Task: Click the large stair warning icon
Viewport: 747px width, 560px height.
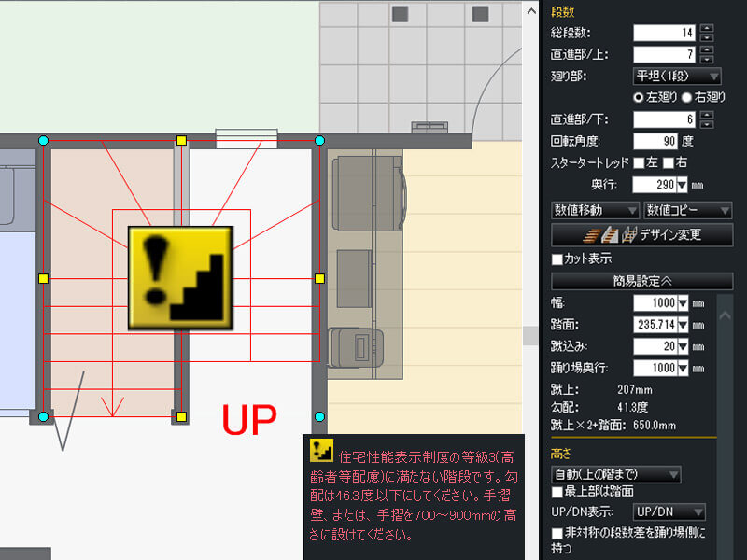Action: tap(180, 277)
